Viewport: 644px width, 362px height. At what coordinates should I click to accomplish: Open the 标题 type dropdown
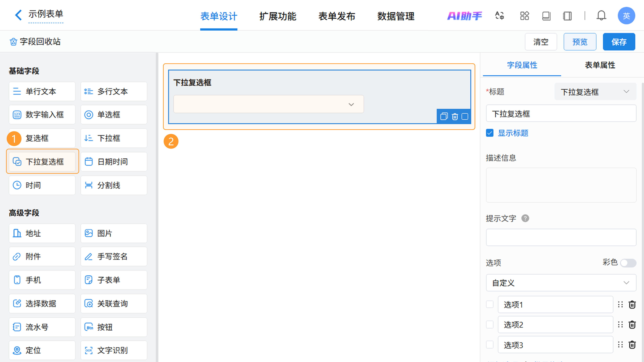click(x=595, y=92)
